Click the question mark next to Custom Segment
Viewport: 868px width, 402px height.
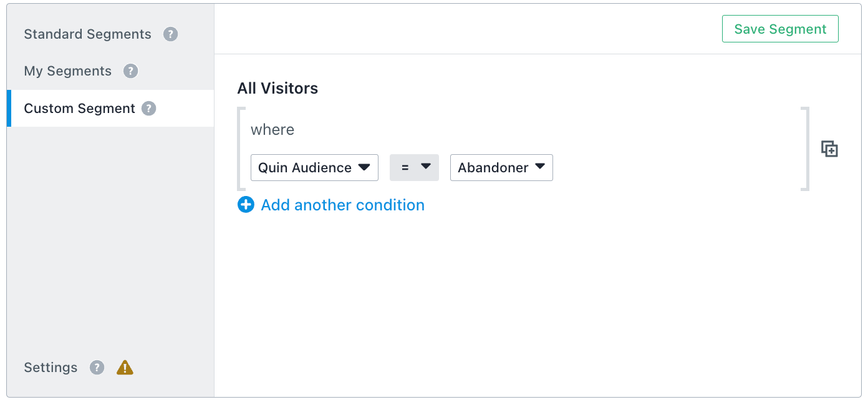pyautogui.click(x=148, y=109)
